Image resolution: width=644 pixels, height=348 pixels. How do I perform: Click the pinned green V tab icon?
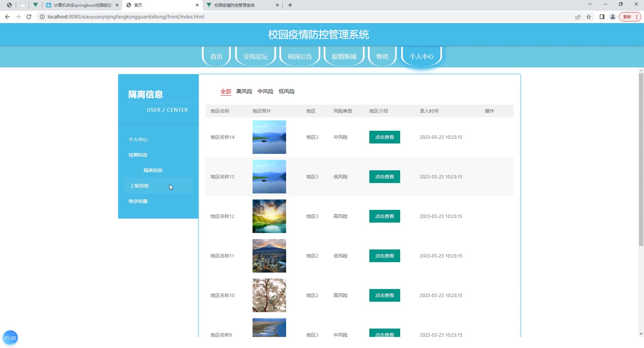35,5
